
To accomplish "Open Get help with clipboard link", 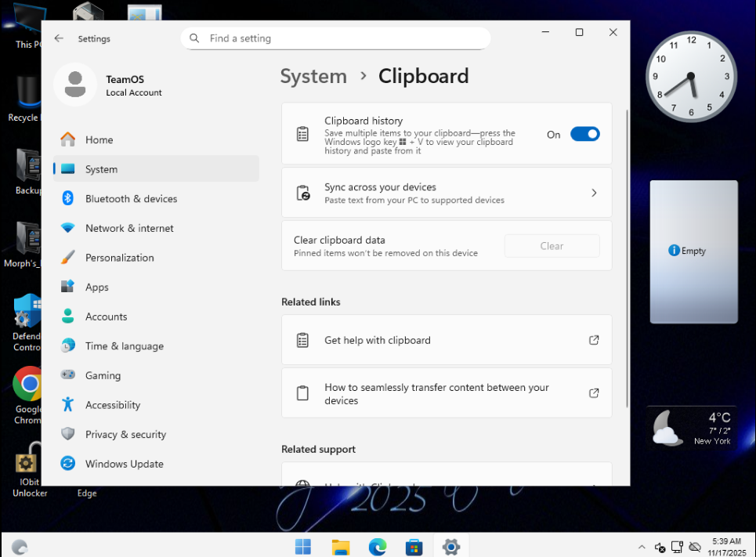I will (447, 340).
